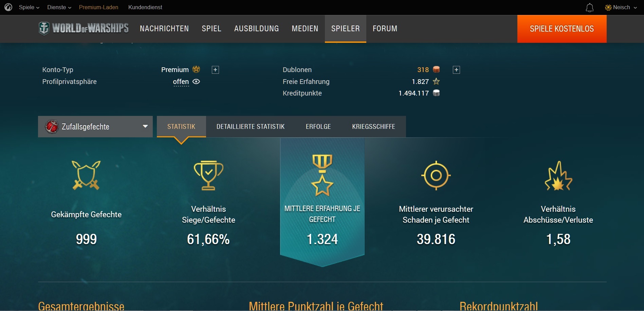This screenshot has width=644, height=311.
Task: Click the trophy win ratio icon
Action: coord(208,175)
